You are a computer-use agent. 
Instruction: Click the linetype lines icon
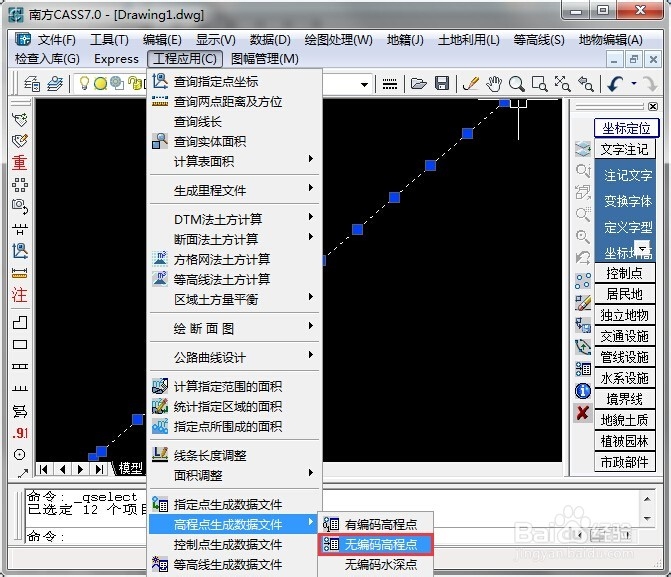(389, 83)
